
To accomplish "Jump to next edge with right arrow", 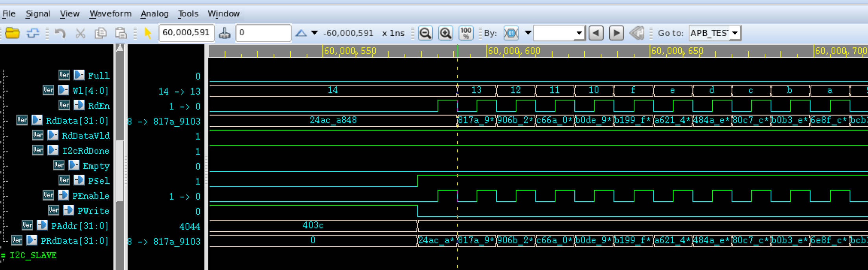I will pos(616,33).
